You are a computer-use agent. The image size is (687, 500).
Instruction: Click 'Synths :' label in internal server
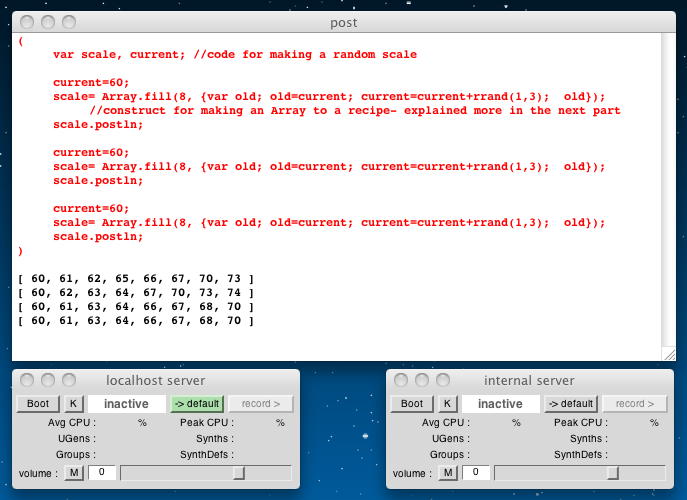pos(589,439)
